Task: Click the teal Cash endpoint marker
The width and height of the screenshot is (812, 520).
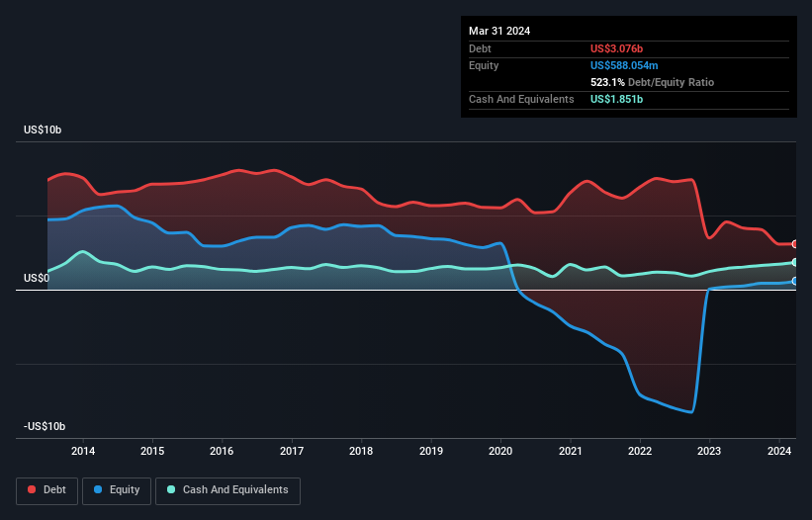Action: coord(794,262)
